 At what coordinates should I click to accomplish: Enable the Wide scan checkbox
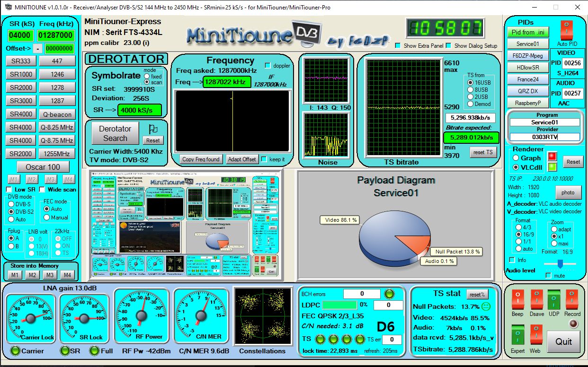tap(42, 189)
